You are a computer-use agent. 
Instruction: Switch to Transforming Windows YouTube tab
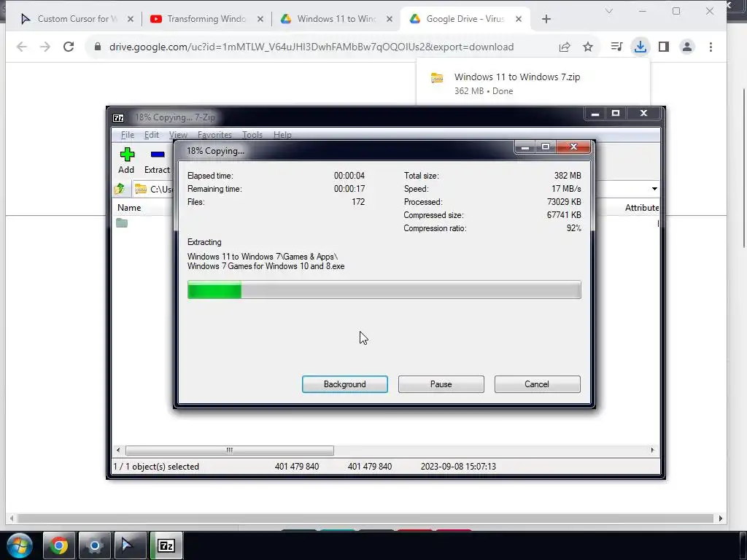pyautogui.click(x=205, y=19)
